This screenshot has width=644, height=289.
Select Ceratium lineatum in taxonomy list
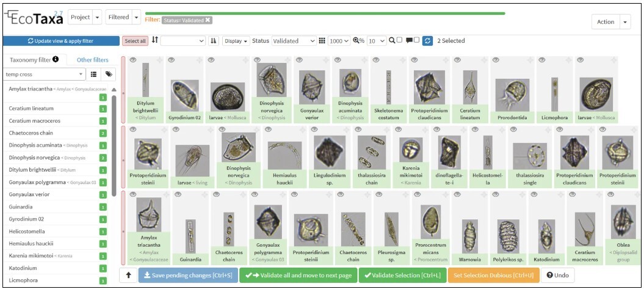pos(31,109)
